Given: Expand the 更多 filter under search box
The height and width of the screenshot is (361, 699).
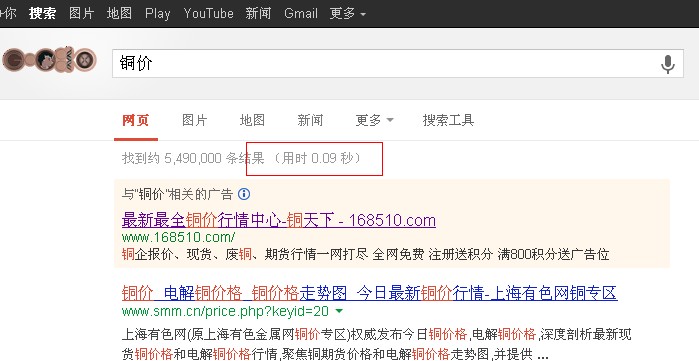Looking at the screenshot, I should point(374,120).
